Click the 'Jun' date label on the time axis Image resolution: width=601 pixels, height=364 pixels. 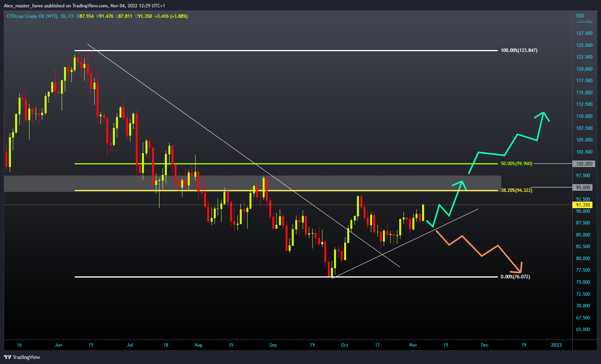click(58, 345)
